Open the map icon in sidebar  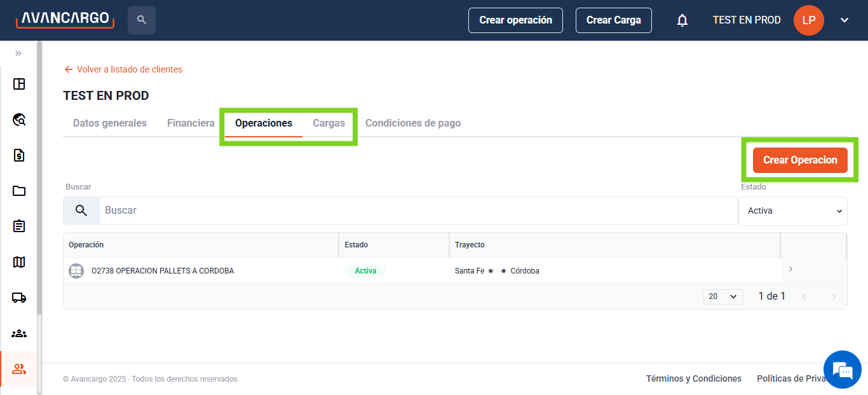pyautogui.click(x=19, y=262)
